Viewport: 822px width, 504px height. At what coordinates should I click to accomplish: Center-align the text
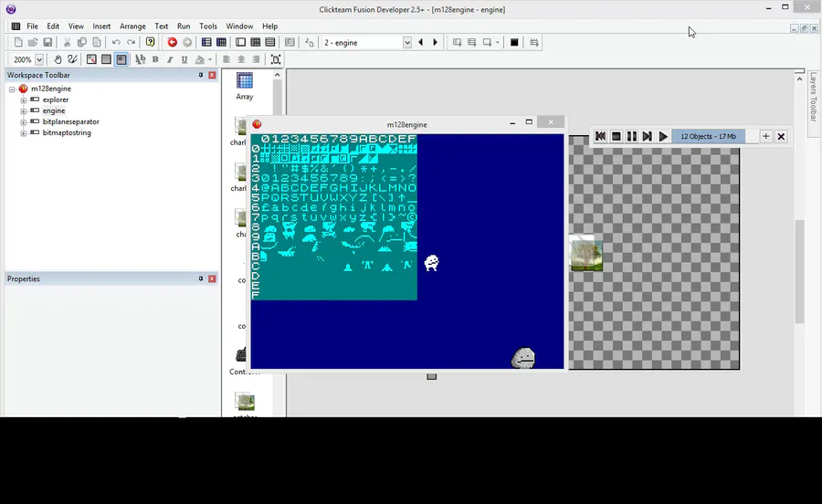(x=241, y=59)
